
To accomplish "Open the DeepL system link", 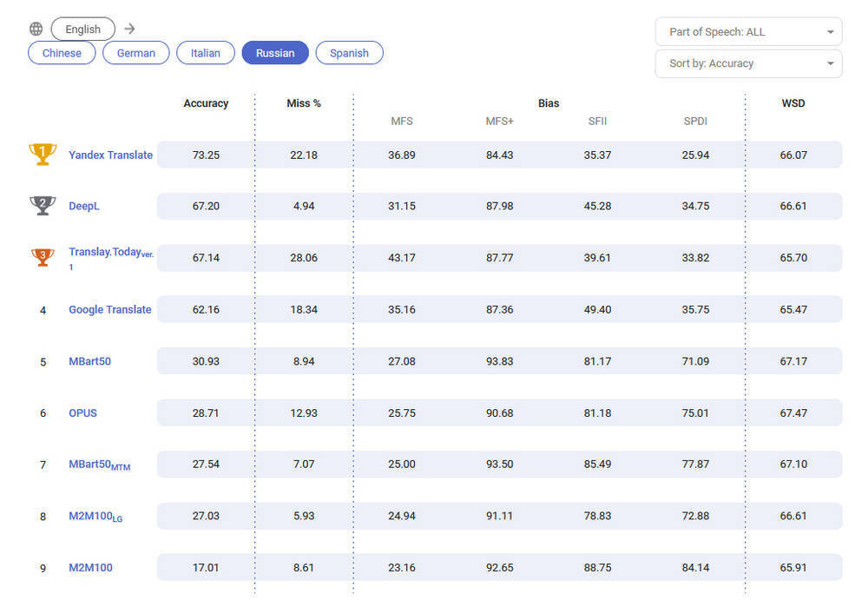I will point(84,206).
